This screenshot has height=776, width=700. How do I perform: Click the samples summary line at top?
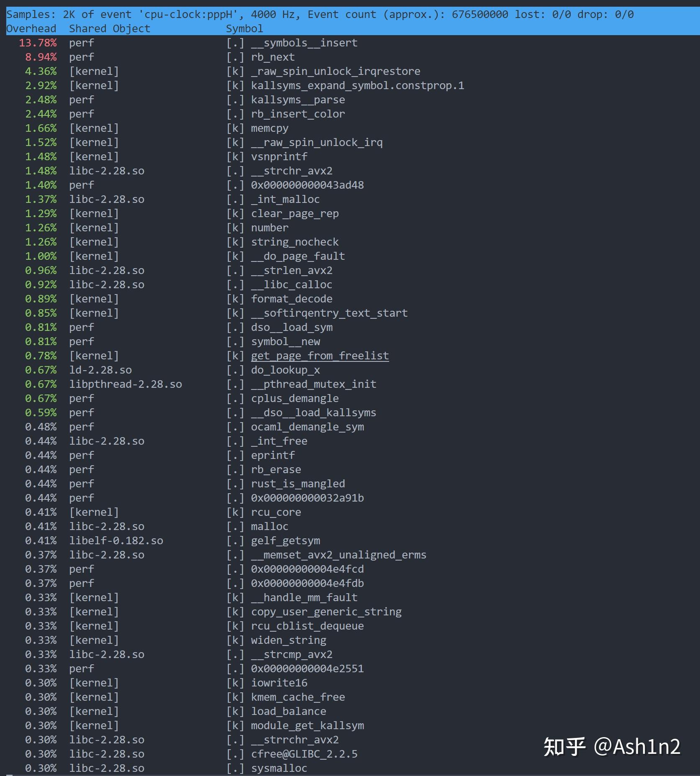click(320, 15)
